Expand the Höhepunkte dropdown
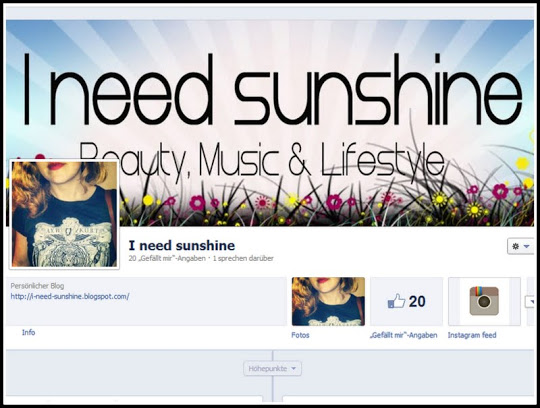This screenshot has height=408, width=540. 272,368
